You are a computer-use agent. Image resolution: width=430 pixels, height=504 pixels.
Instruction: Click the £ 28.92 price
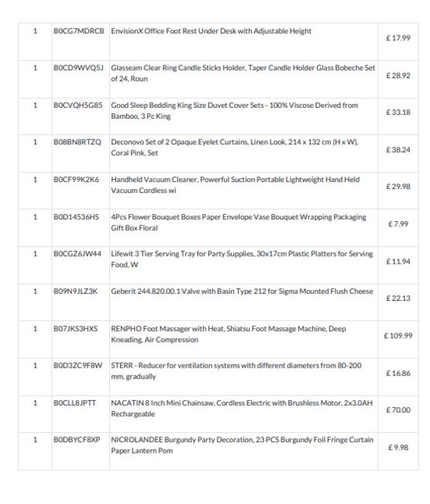point(398,75)
